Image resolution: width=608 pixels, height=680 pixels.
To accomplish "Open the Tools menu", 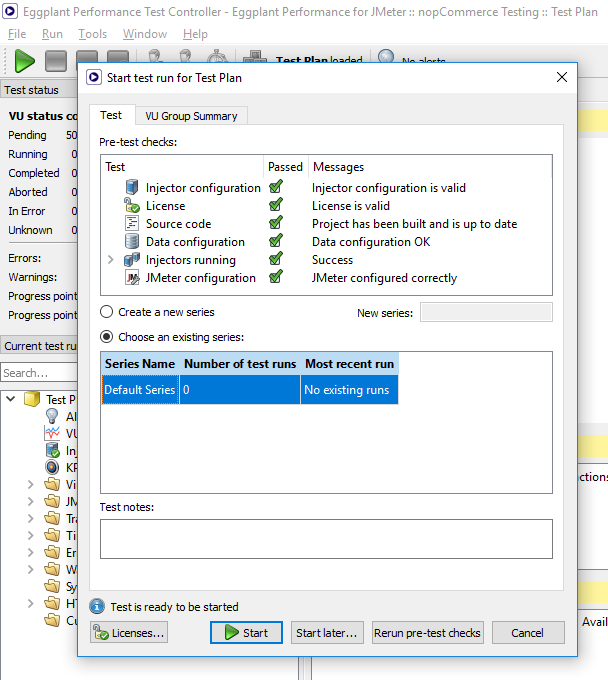I will (x=92, y=34).
